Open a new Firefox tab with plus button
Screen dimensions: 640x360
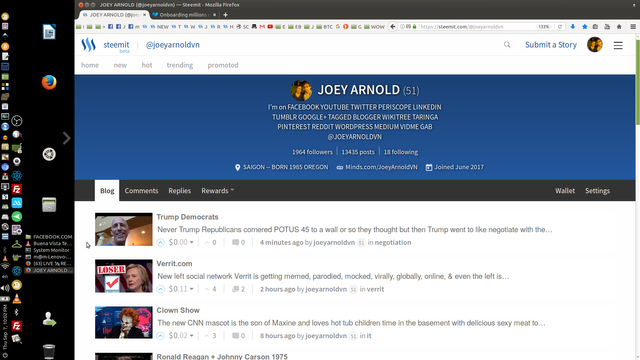click(x=225, y=15)
